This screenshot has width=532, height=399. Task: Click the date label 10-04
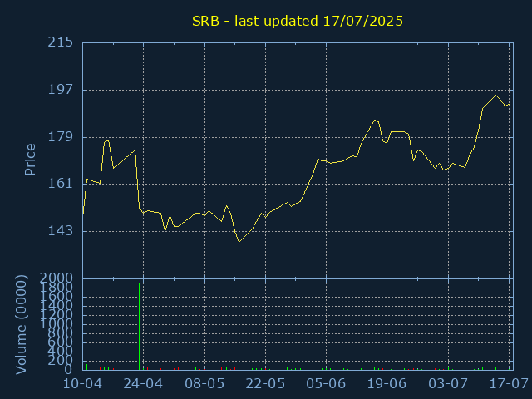[x=82, y=384]
